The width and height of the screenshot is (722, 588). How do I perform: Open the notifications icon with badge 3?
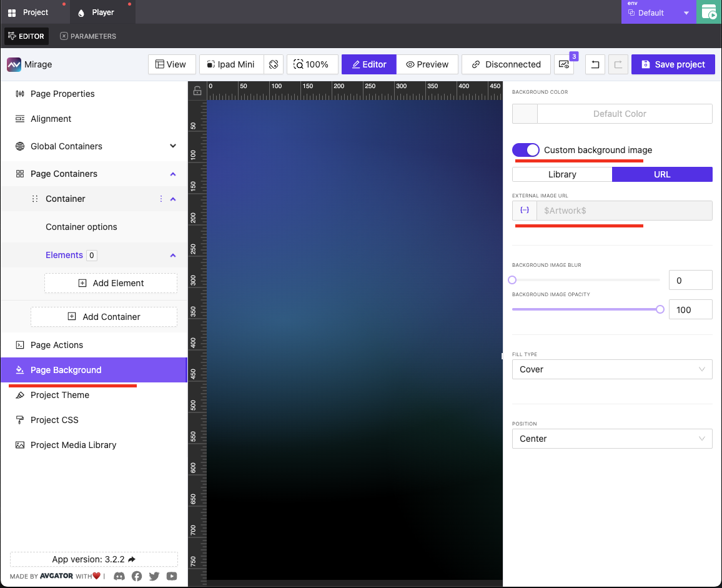click(563, 64)
